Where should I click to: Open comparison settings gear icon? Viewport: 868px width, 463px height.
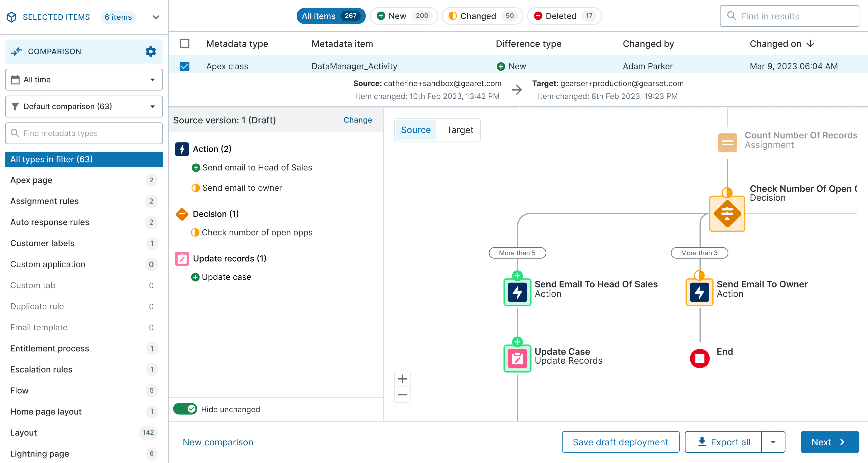click(x=151, y=51)
